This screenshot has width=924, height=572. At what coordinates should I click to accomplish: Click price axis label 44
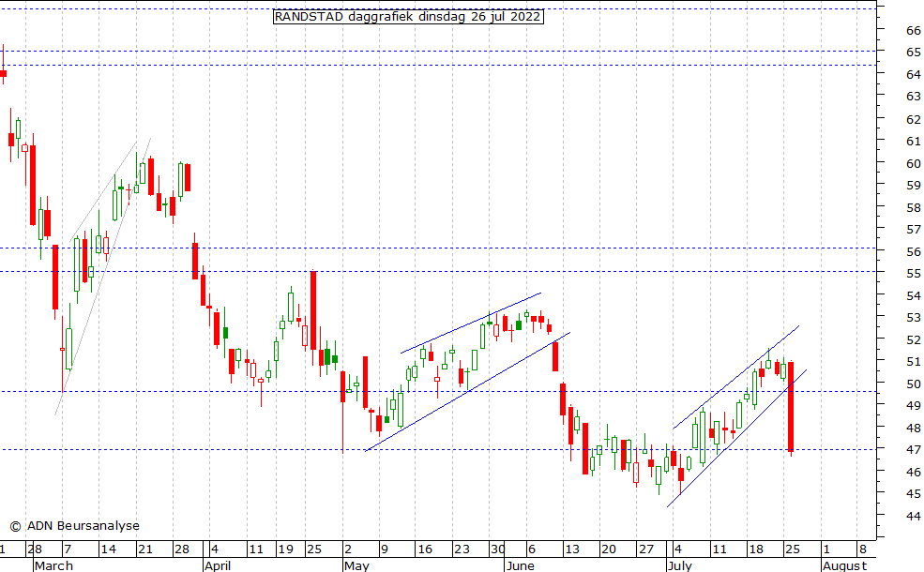[x=914, y=517]
